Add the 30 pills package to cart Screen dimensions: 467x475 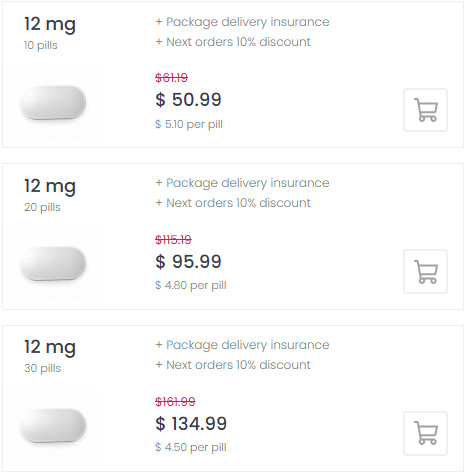[425, 433]
